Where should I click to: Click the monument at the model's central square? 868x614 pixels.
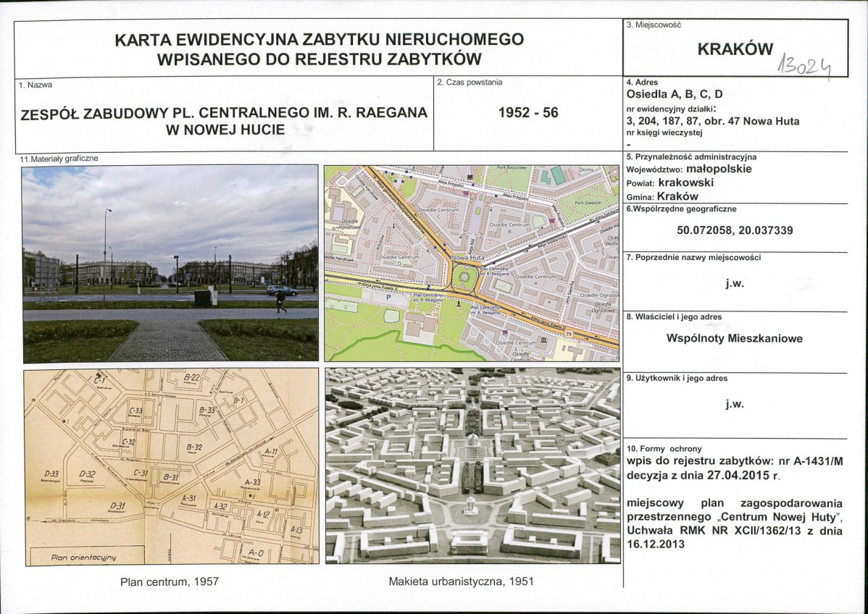(x=470, y=505)
